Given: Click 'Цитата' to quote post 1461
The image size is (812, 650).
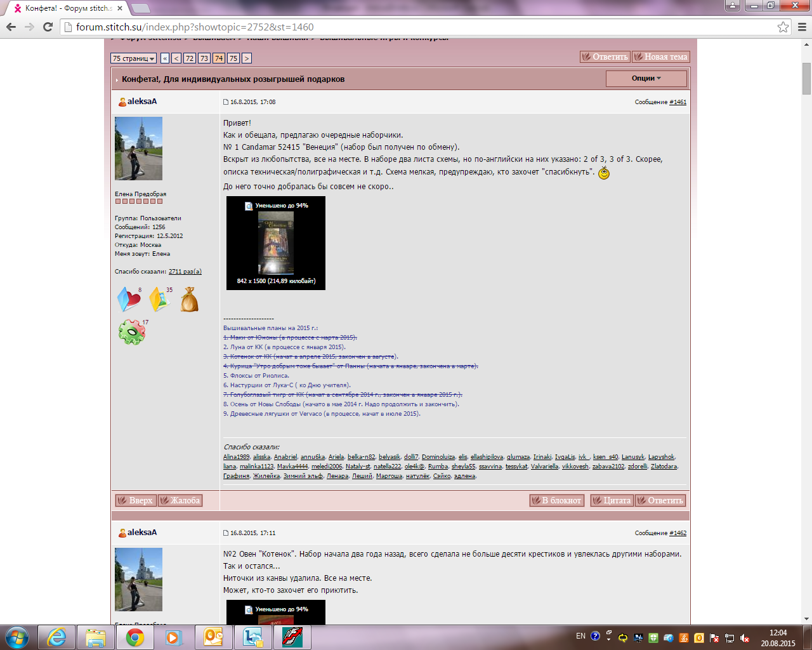Looking at the screenshot, I should (x=612, y=500).
